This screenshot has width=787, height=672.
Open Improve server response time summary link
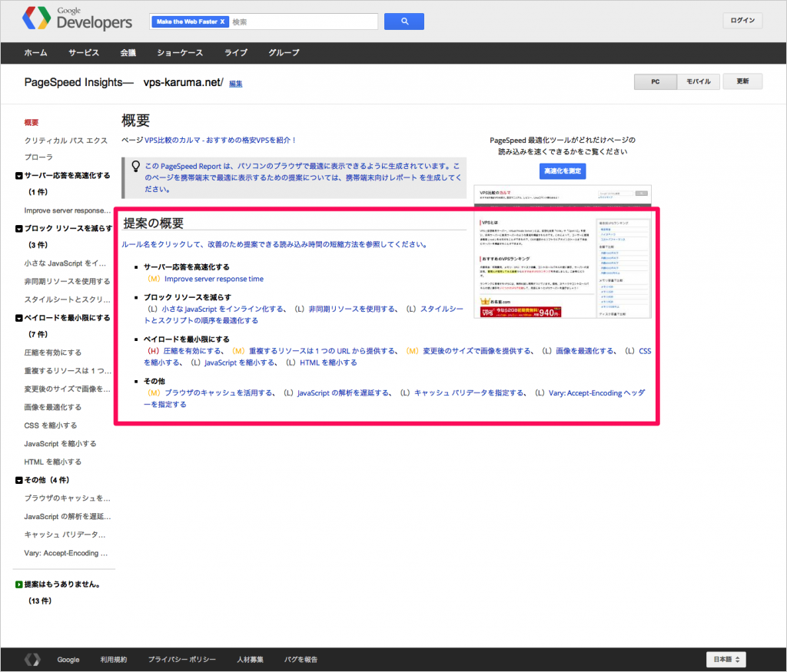point(214,279)
